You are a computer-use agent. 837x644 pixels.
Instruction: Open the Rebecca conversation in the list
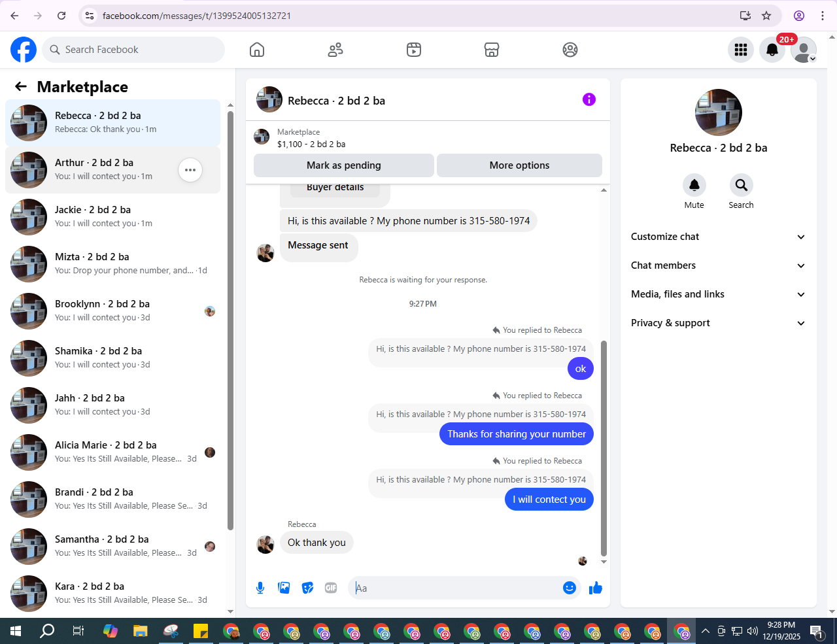point(112,123)
